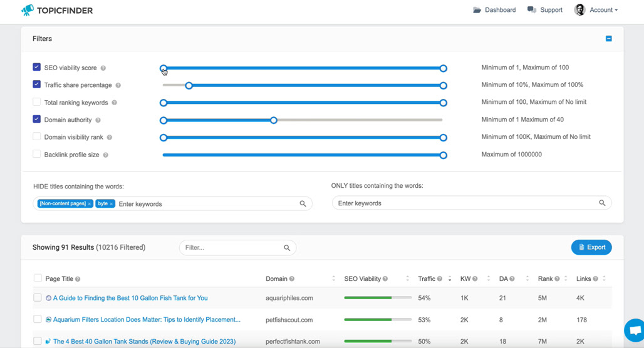Open help icon beside Domain visibility rank

pyautogui.click(x=109, y=138)
